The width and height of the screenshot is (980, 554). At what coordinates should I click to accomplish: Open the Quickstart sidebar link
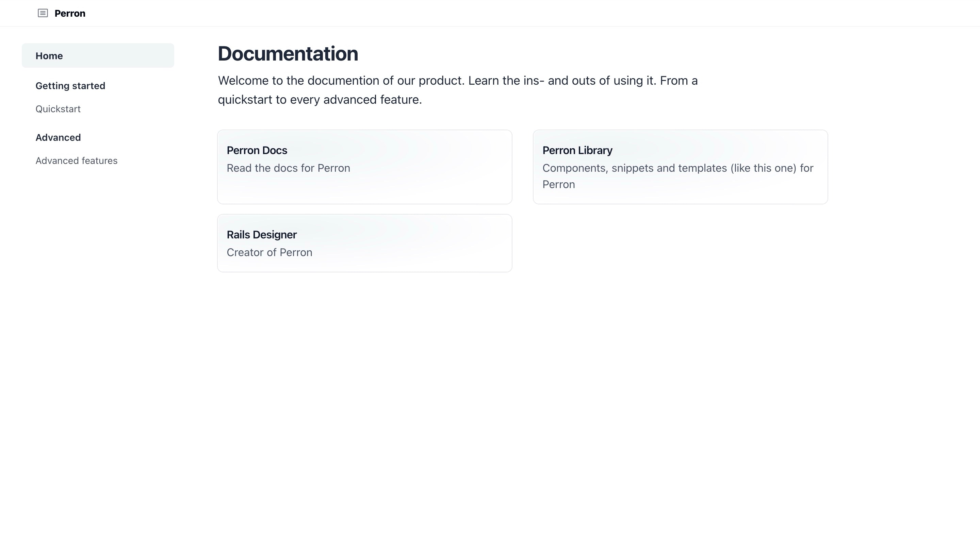click(x=58, y=109)
